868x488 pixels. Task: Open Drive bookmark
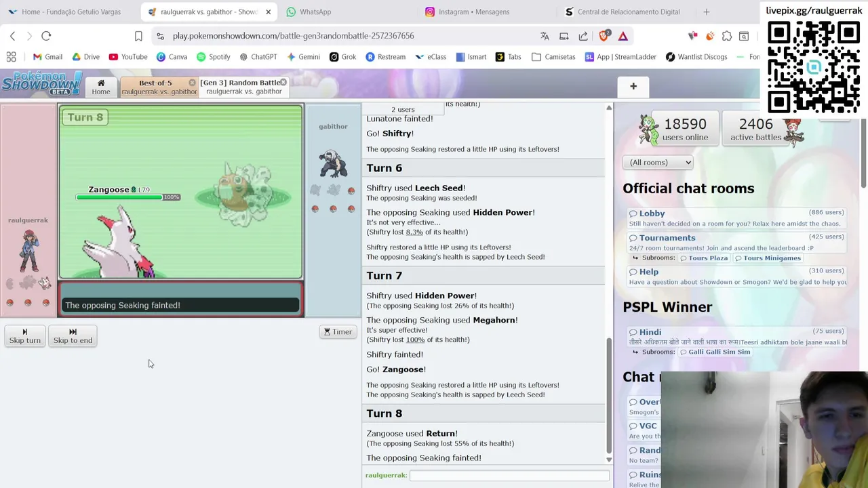85,57
